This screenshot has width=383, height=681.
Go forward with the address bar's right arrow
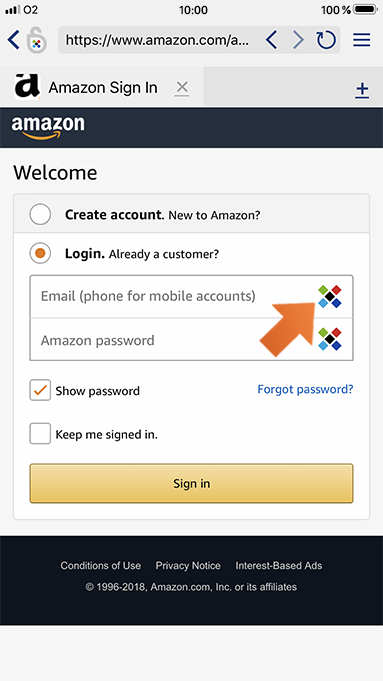[298, 40]
